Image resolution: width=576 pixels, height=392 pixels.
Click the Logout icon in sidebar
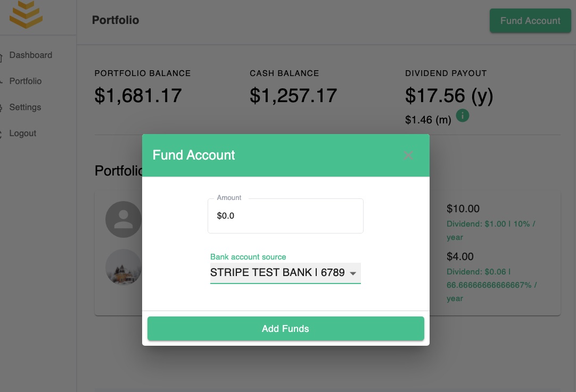[x=1, y=134]
